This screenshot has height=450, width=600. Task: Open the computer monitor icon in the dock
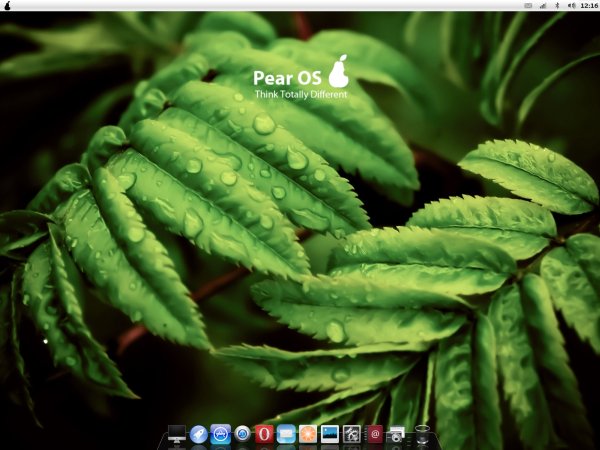tap(177, 434)
